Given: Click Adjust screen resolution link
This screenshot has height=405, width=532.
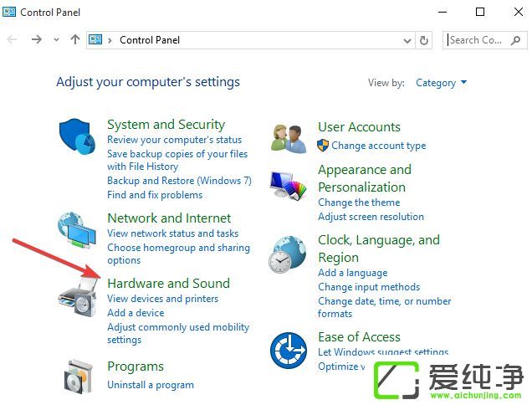Looking at the screenshot, I should coord(371,217).
